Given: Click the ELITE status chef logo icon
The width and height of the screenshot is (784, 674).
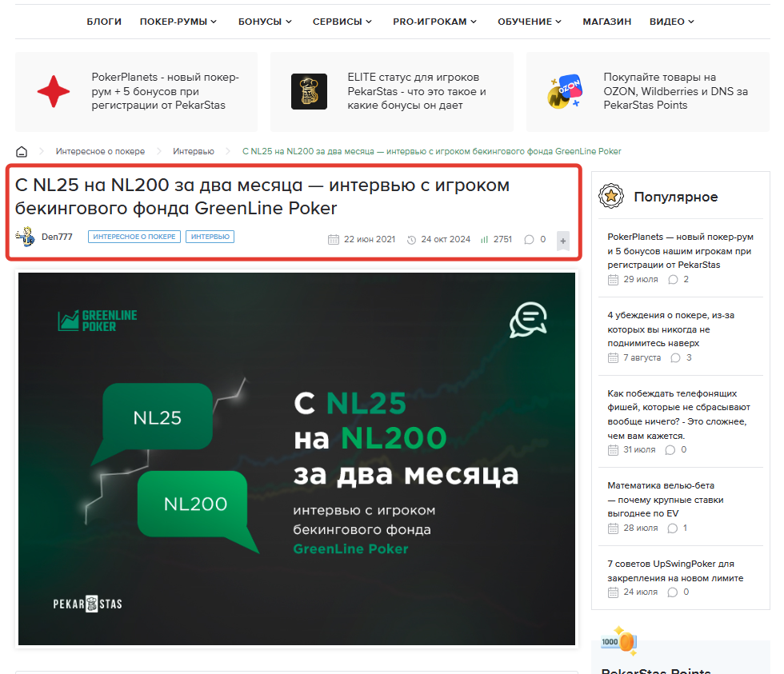Looking at the screenshot, I should (x=309, y=91).
